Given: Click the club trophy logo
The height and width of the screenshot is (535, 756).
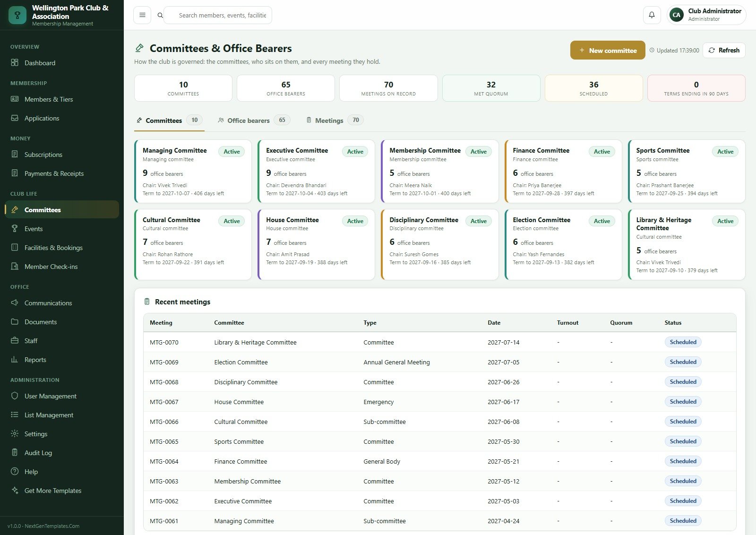Looking at the screenshot, I should 17,15.
